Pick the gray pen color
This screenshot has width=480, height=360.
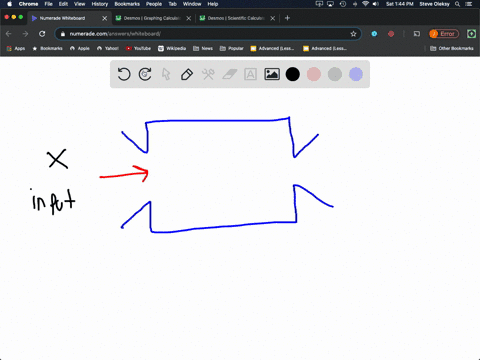[x=335, y=74]
